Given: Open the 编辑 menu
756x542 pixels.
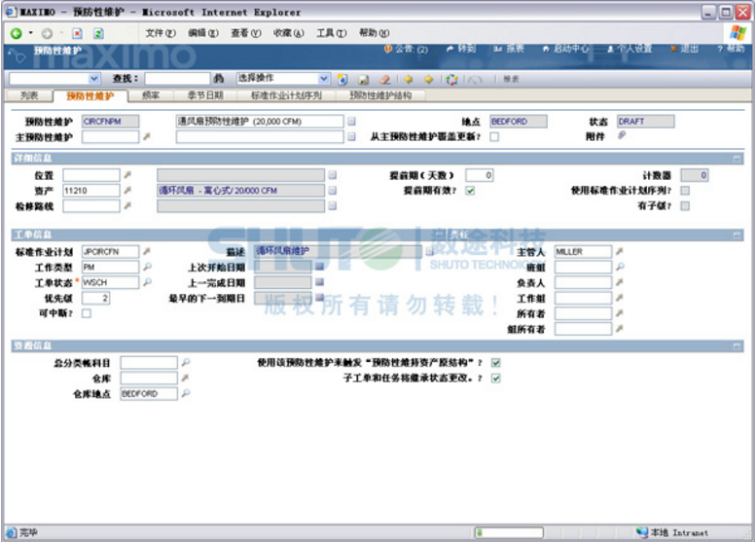Looking at the screenshot, I should [203, 33].
